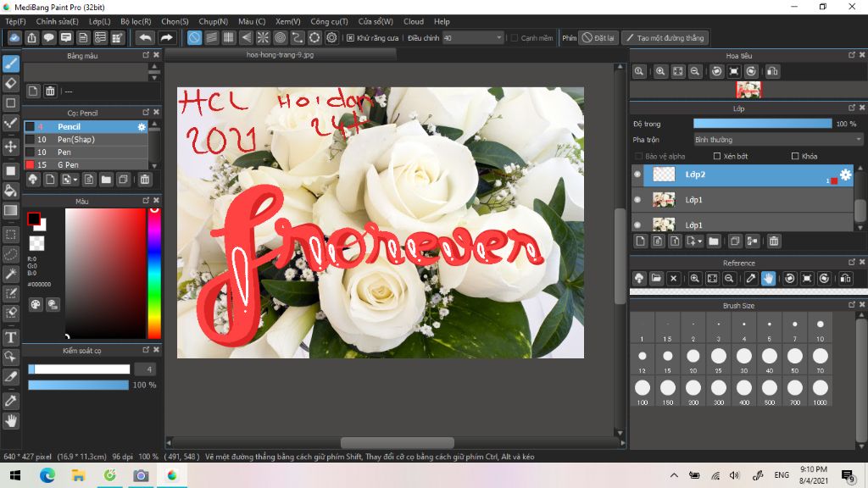The image size is (868, 488).
Task: Switch to hoa-hong-trang-9.jpg document tab
Action: (x=280, y=55)
